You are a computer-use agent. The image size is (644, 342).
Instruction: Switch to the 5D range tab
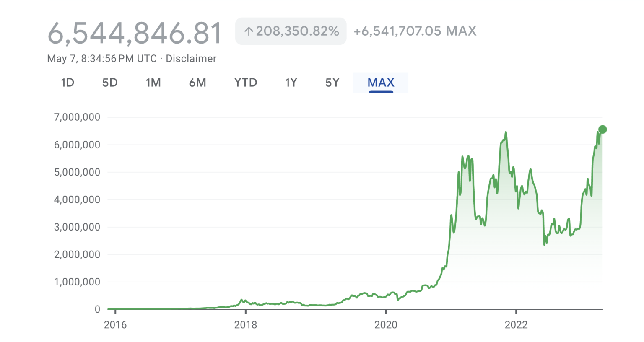pyautogui.click(x=110, y=83)
